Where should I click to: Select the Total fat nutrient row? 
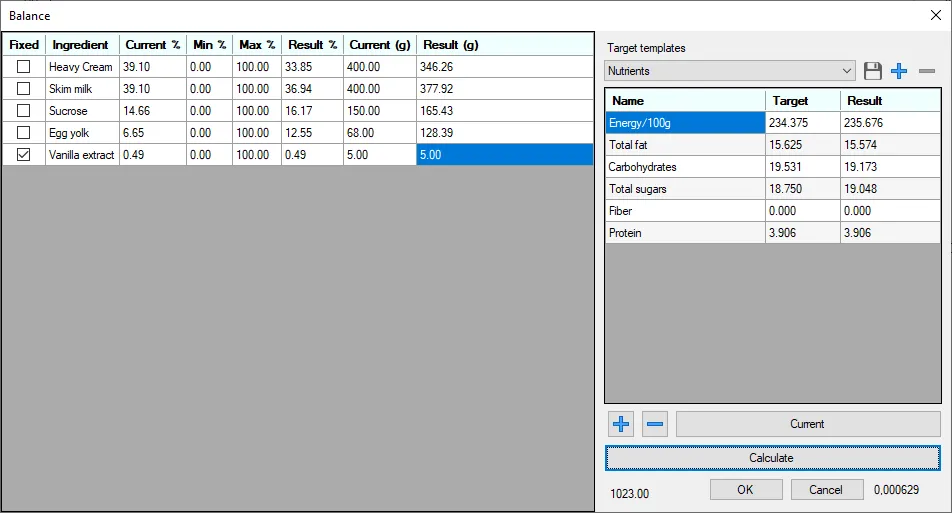[x=773, y=144]
